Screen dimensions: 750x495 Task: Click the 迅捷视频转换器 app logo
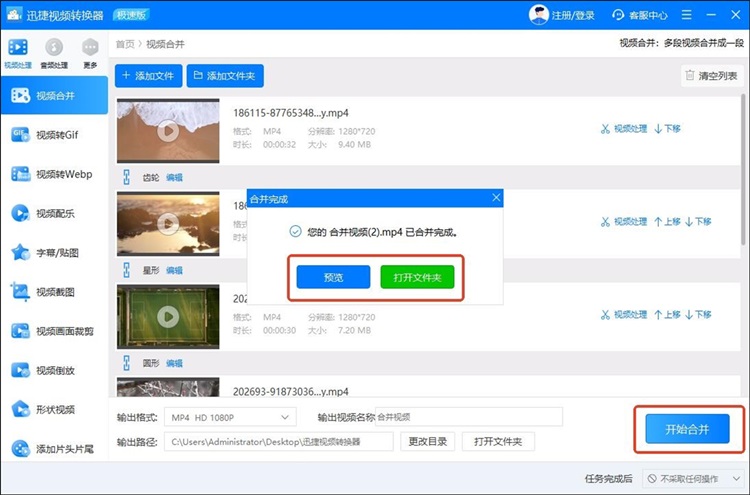tap(13, 15)
